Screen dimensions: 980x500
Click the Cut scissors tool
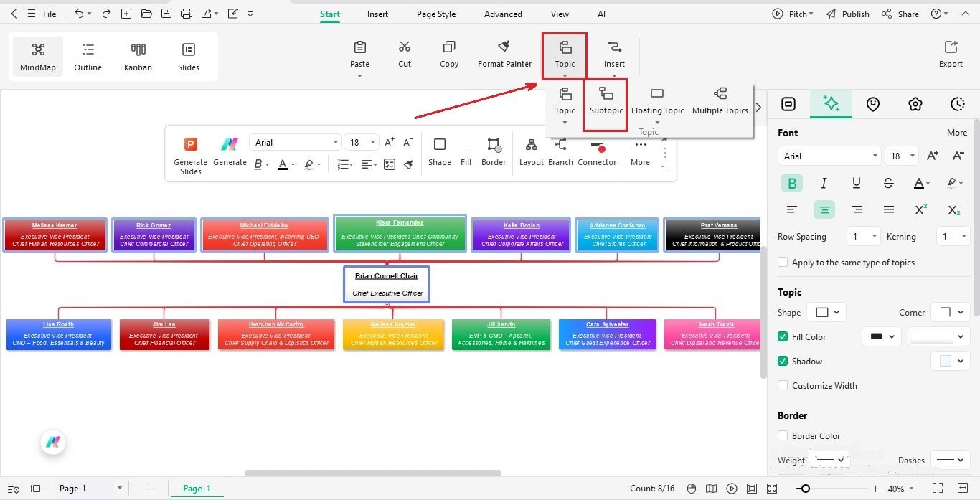pos(405,55)
